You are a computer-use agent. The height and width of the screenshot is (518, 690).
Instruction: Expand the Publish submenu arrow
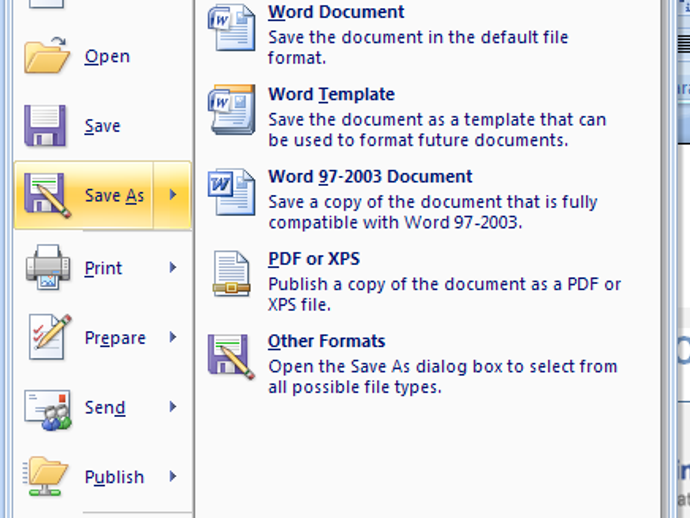(172, 476)
